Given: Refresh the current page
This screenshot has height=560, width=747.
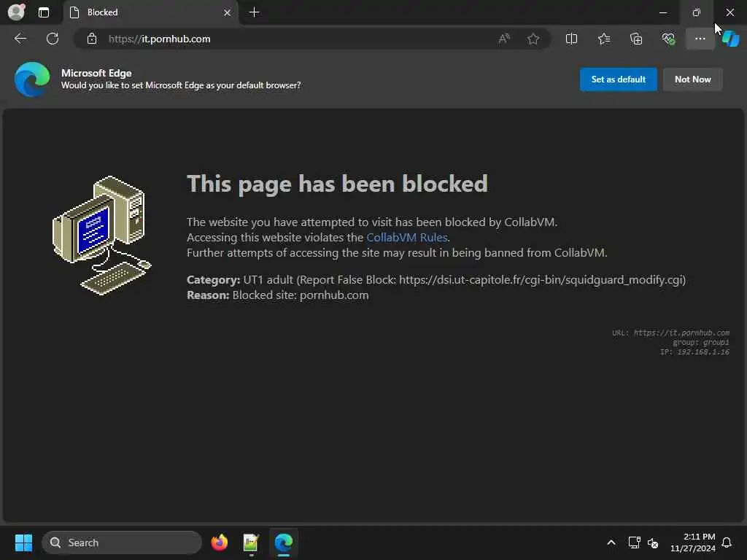Looking at the screenshot, I should (53, 39).
